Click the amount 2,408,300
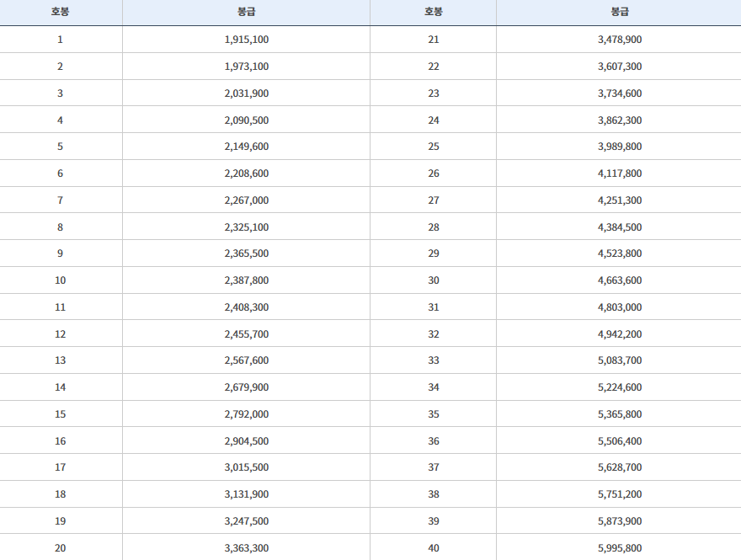This screenshot has height=560, width=741. 246,307
